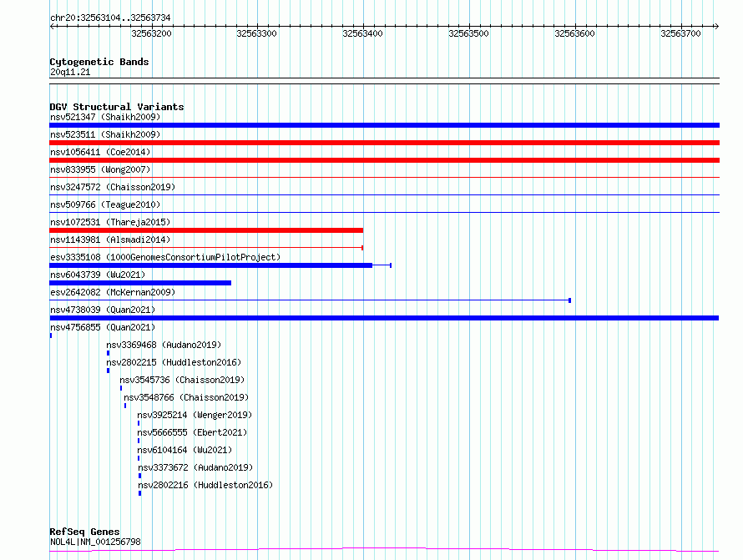Open nsv3247572 (Chaisson2019) variant

pos(113,187)
